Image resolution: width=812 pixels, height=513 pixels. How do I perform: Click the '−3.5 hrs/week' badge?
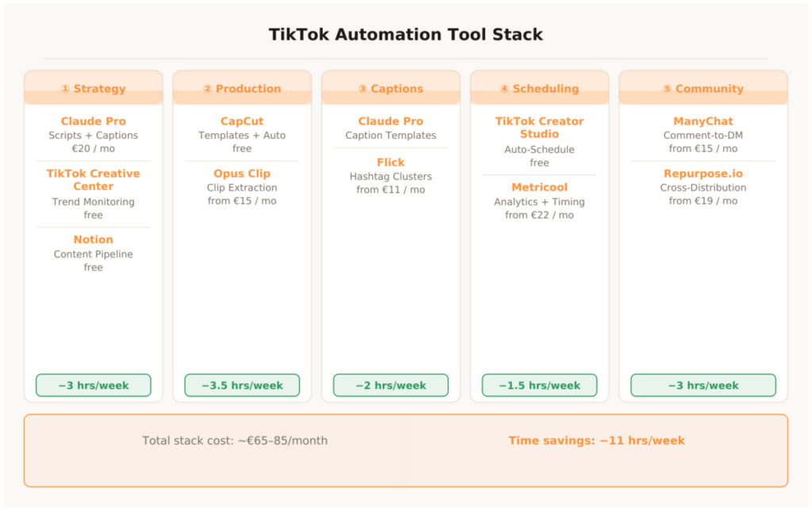pyautogui.click(x=242, y=385)
